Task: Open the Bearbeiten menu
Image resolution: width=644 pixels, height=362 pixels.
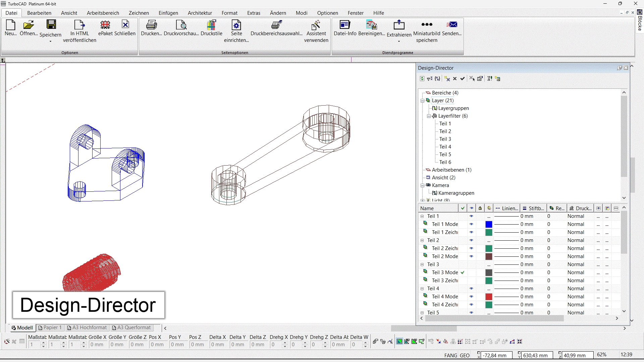Action: (39, 13)
